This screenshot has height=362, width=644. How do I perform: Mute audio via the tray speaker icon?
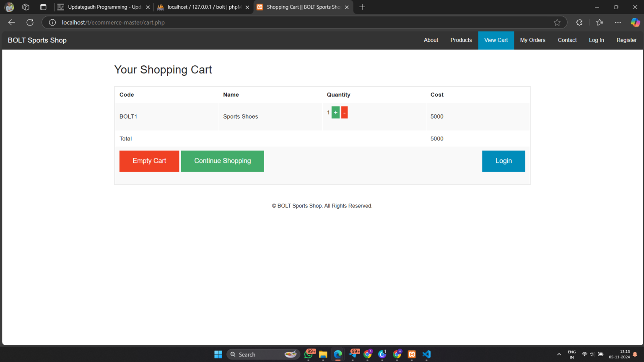[x=591, y=354]
